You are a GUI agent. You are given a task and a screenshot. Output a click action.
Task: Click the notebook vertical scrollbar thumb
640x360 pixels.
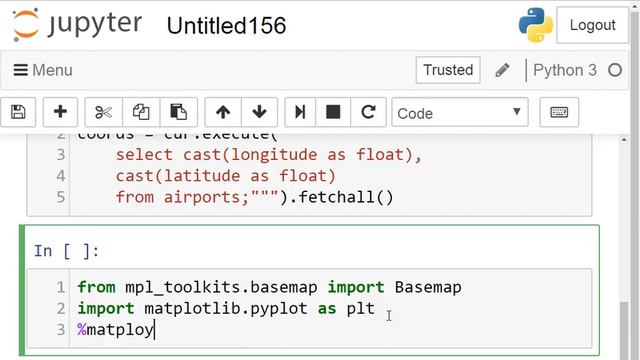(624, 331)
